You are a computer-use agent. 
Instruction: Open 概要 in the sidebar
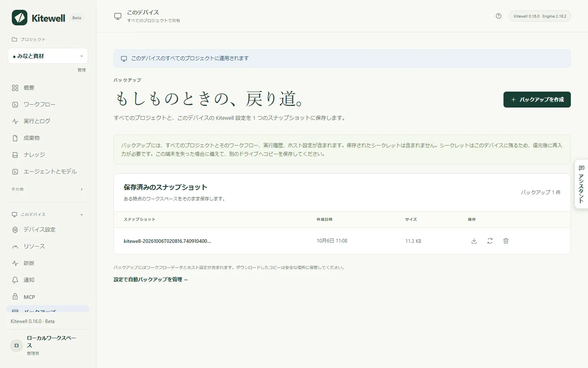tap(48, 88)
